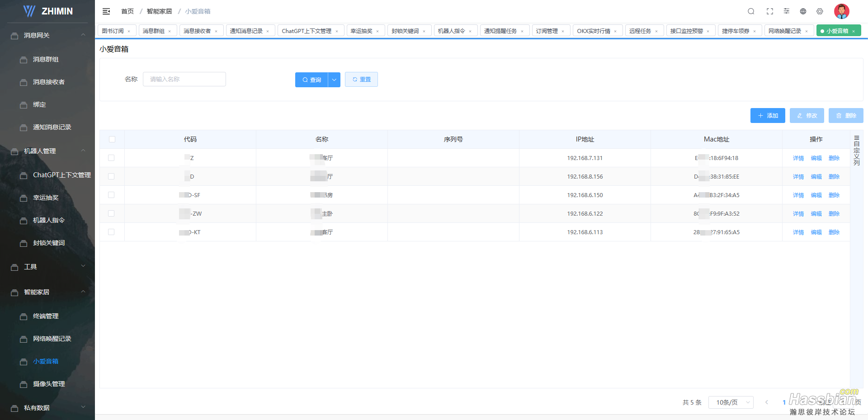Close the 捷停车领券 tab
Image resolution: width=868 pixels, height=420 pixels.
[x=755, y=31]
